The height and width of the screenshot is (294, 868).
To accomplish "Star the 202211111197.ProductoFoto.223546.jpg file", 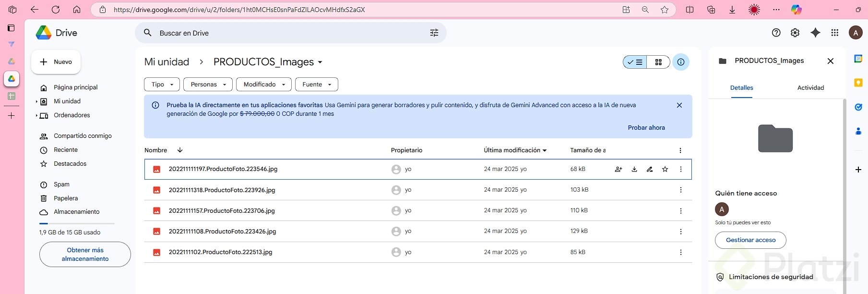I will (665, 169).
